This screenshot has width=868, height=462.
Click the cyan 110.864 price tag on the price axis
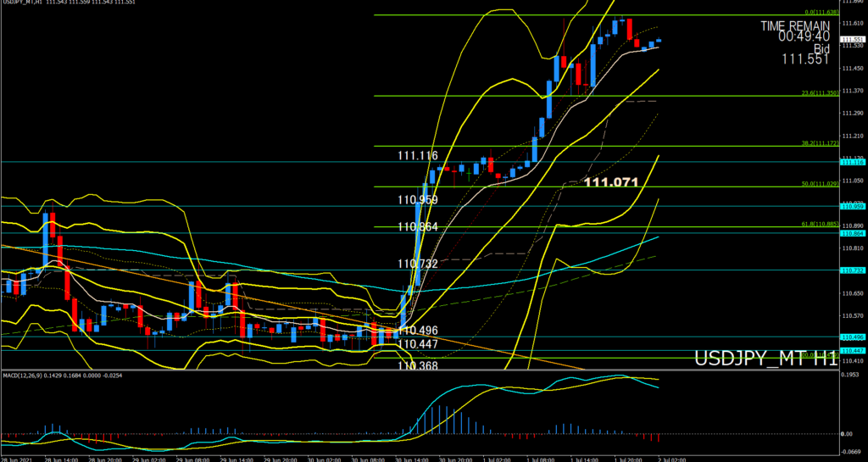click(x=853, y=233)
